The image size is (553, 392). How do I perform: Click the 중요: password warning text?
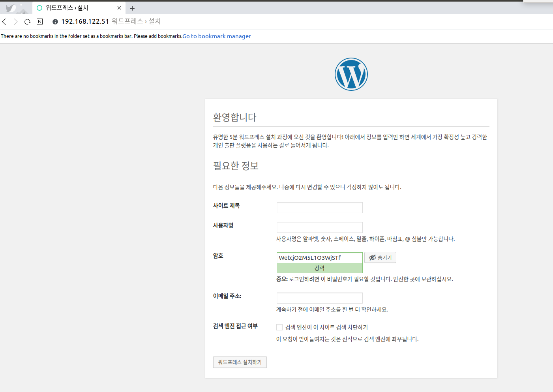365,279
